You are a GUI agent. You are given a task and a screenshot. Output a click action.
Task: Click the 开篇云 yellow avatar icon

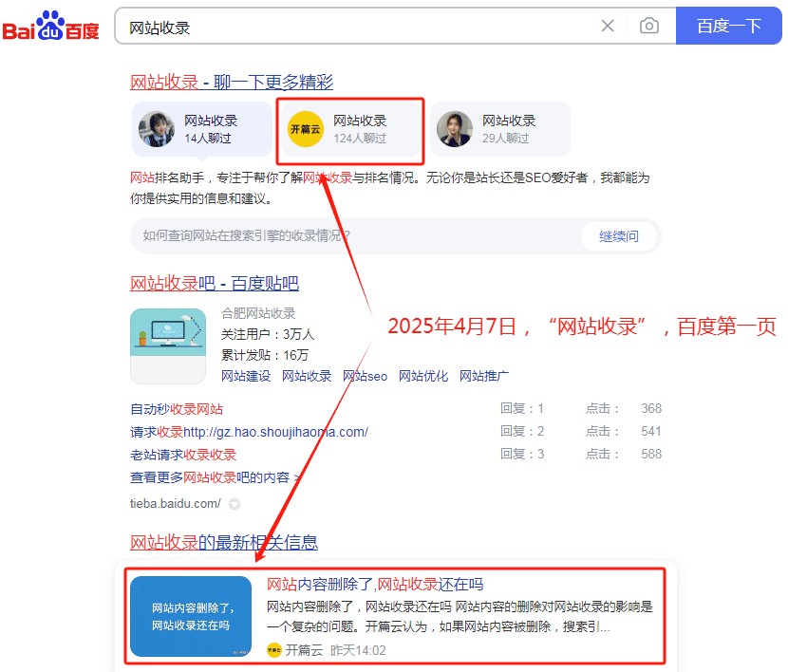coord(306,129)
